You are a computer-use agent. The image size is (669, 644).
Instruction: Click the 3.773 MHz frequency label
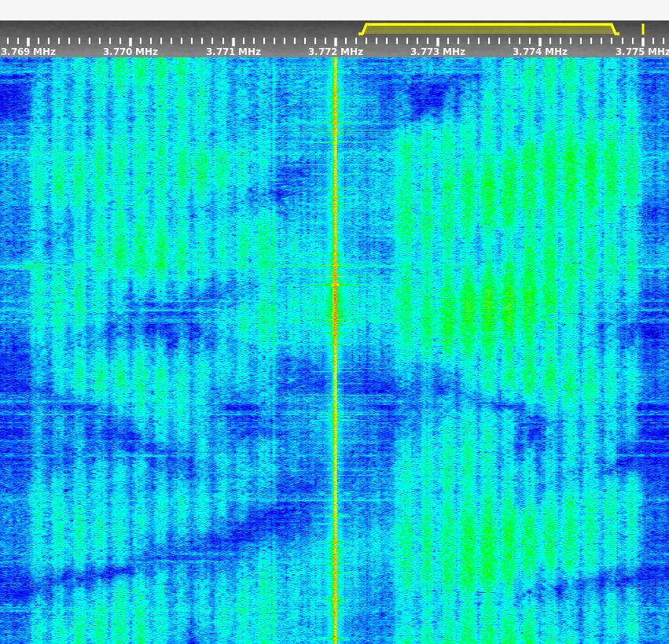tap(437, 52)
